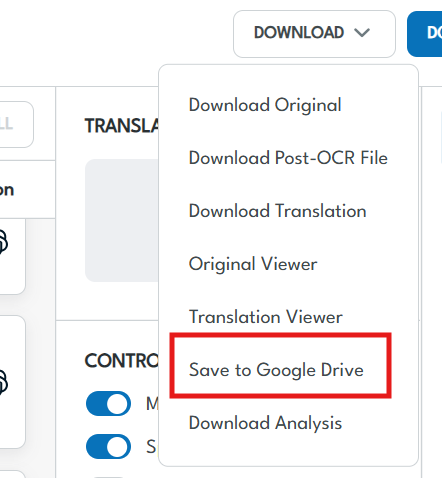The width and height of the screenshot is (442, 478).
Task: Select Download Original from menu
Action: click(x=265, y=105)
